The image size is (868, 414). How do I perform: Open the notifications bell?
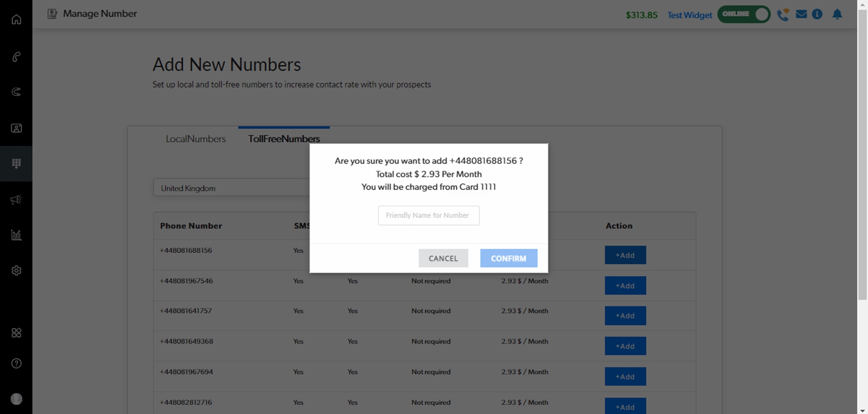(837, 14)
